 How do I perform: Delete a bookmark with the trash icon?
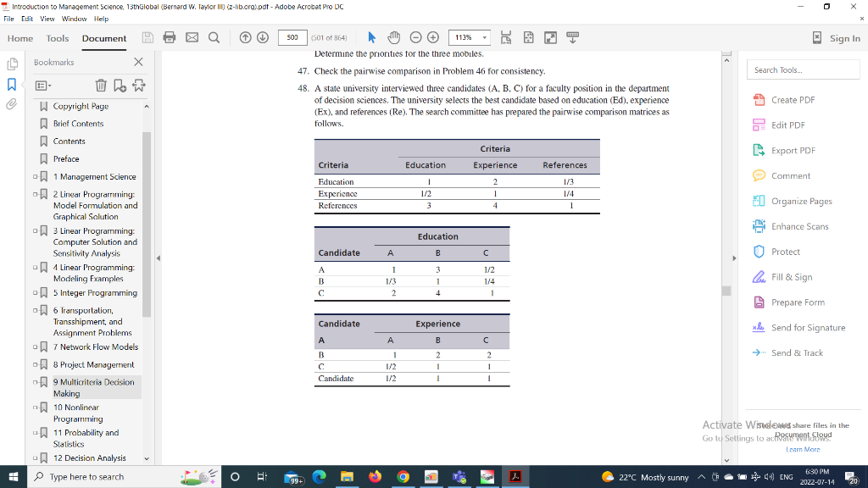[101, 86]
